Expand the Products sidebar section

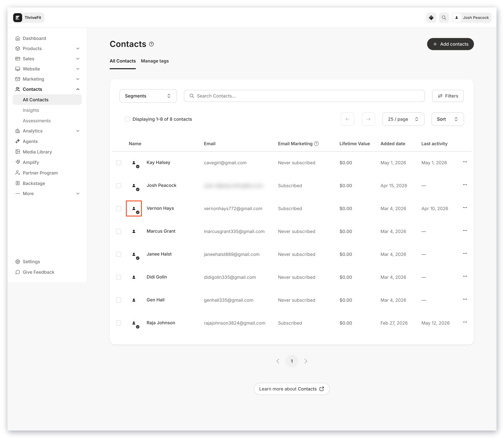(78, 48)
